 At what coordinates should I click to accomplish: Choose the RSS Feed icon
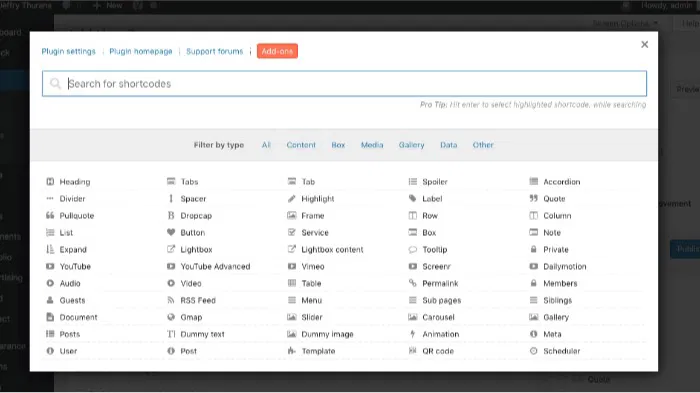171,300
